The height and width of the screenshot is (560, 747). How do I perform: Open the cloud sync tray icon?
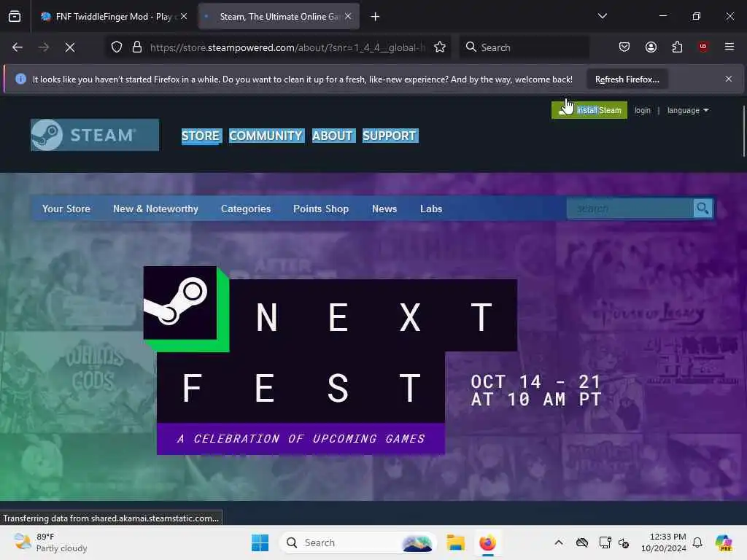pos(581,542)
